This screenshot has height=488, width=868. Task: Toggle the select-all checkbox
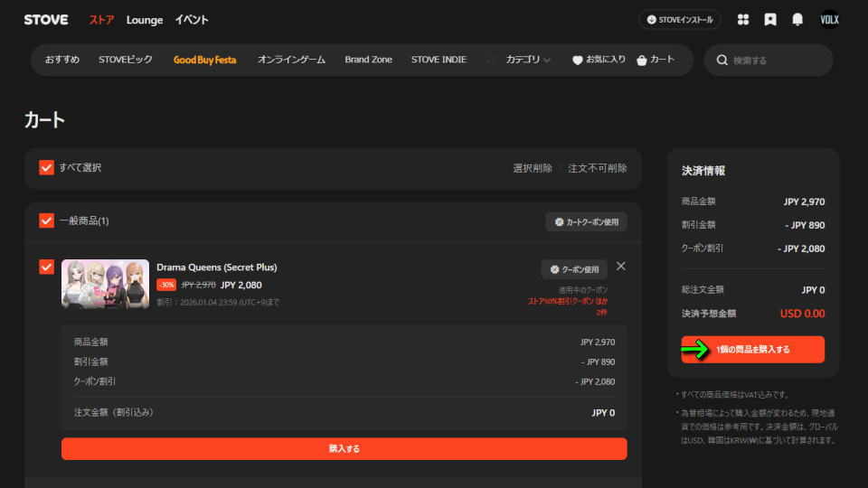[x=47, y=168]
